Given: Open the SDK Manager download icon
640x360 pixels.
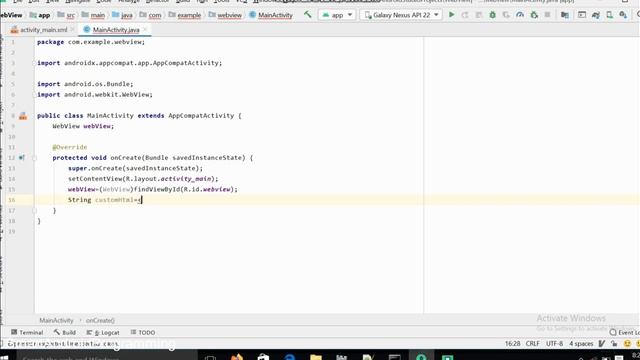Looking at the screenshot, I should coord(623,15).
